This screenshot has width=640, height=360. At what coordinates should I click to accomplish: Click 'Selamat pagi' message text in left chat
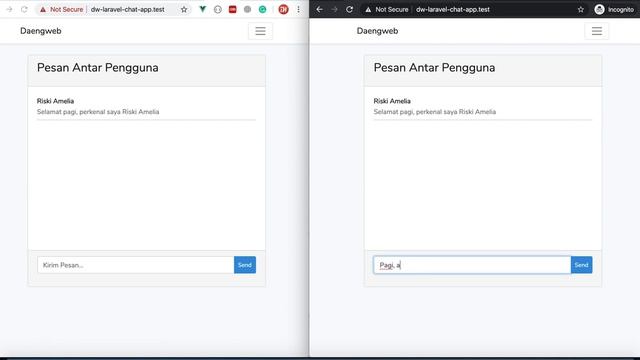coord(98,112)
